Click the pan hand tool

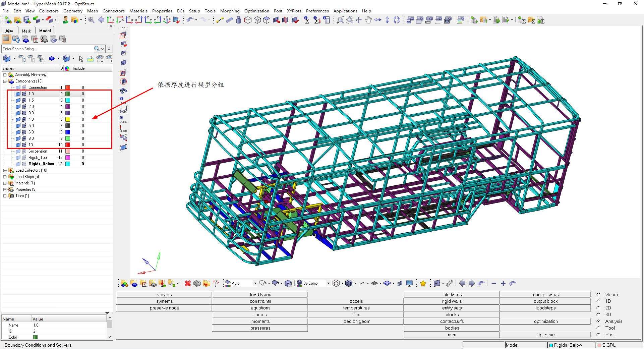pyautogui.click(x=368, y=20)
